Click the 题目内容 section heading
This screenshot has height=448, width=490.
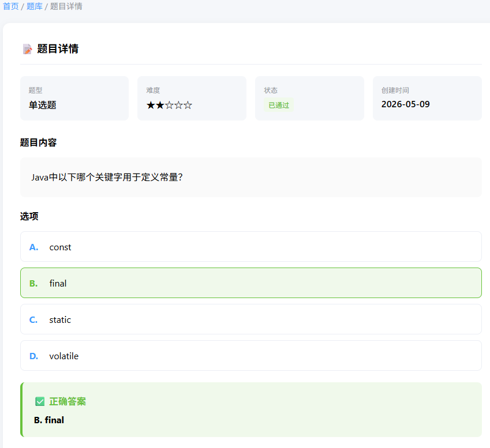[x=38, y=142]
